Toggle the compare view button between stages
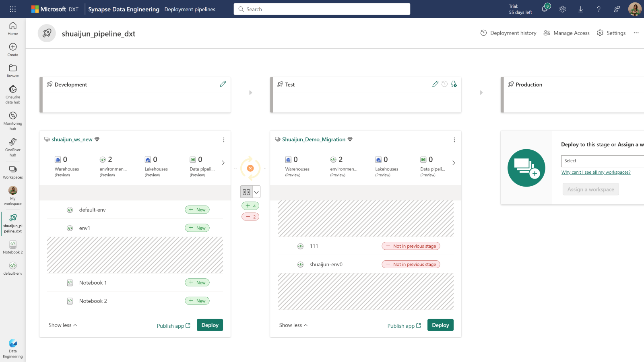 coord(246,192)
